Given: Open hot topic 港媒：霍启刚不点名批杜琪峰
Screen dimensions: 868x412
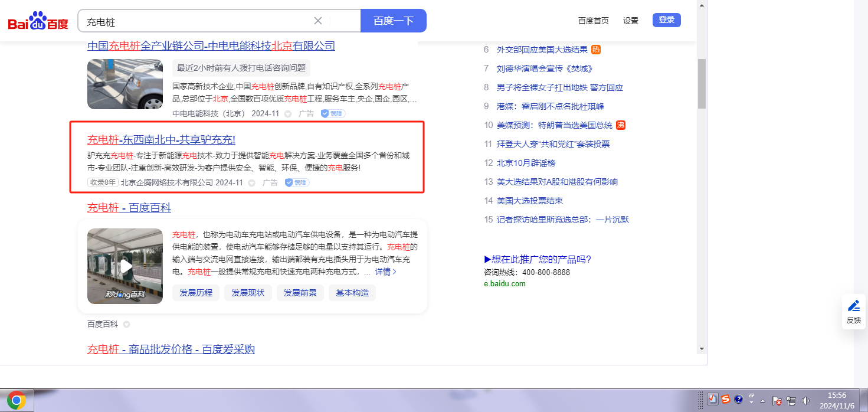Looking at the screenshot, I should (551, 106).
